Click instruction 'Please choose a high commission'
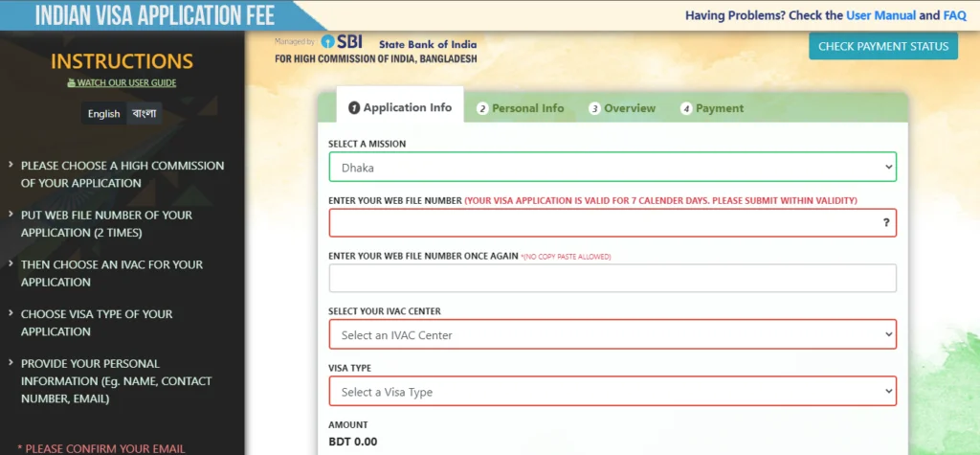This screenshot has height=455, width=980. 122,174
